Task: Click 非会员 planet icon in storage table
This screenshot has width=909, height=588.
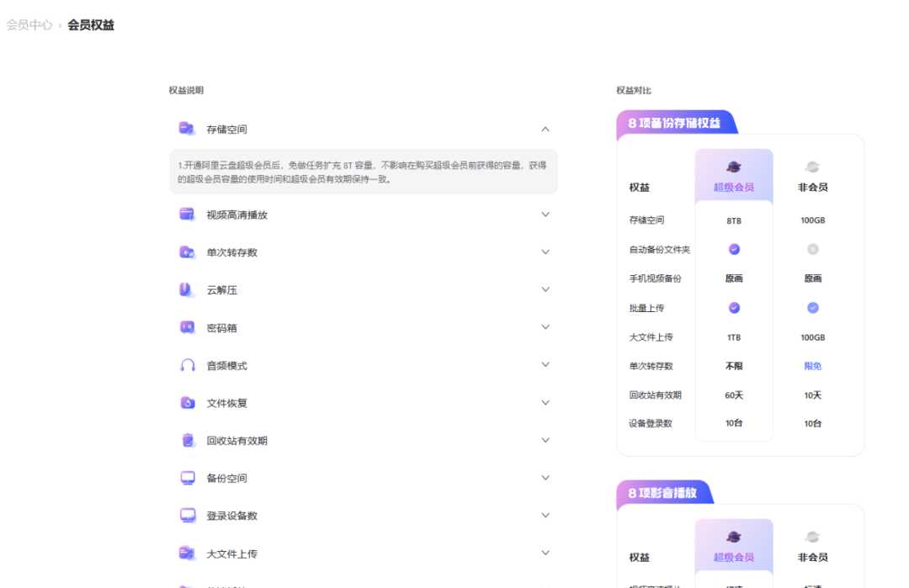Action: pyautogui.click(x=812, y=167)
